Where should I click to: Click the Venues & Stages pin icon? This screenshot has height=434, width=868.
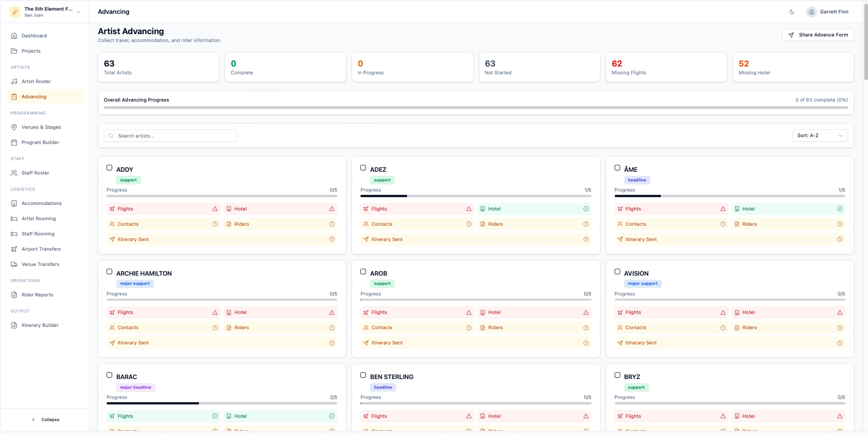[14, 127]
